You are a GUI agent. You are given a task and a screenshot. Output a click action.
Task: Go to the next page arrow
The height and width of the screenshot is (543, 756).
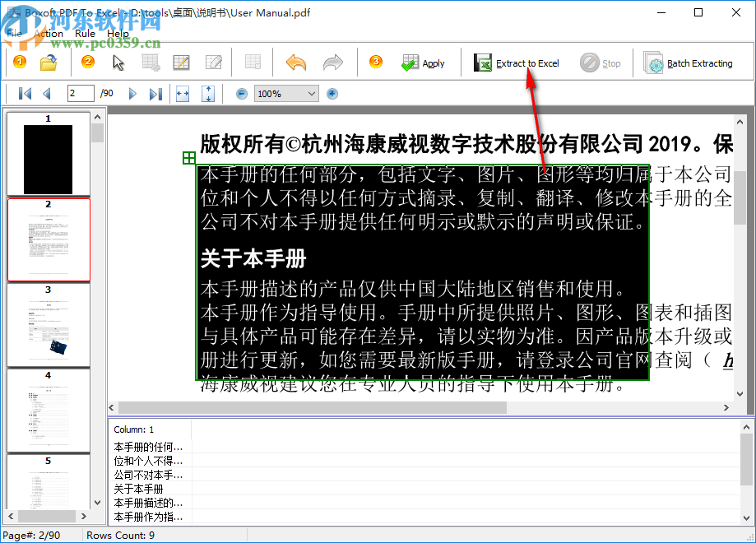pyautogui.click(x=132, y=93)
